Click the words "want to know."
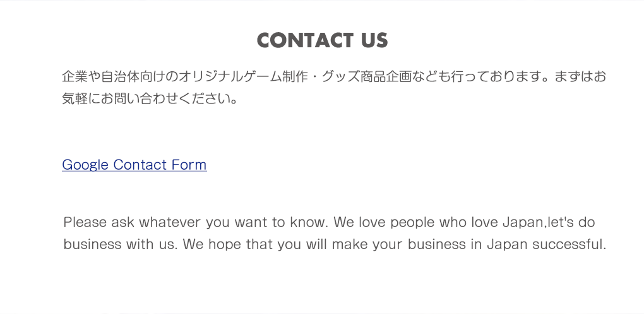The image size is (644, 314). click(x=281, y=223)
